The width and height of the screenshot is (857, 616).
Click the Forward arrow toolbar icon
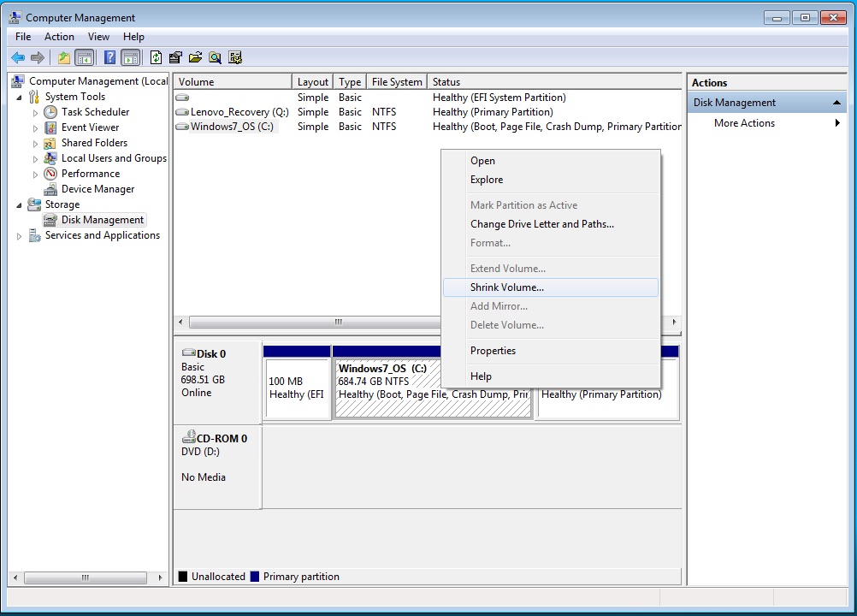click(38, 57)
